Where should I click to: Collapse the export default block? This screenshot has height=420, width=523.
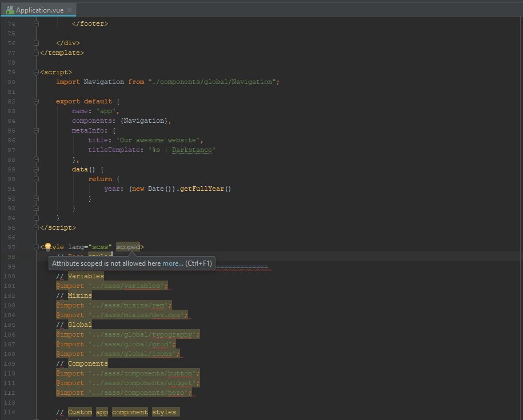click(x=37, y=101)
